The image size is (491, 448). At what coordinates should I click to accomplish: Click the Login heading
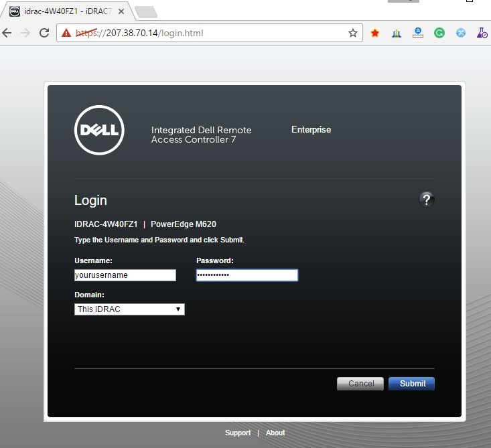coord(90,201)
